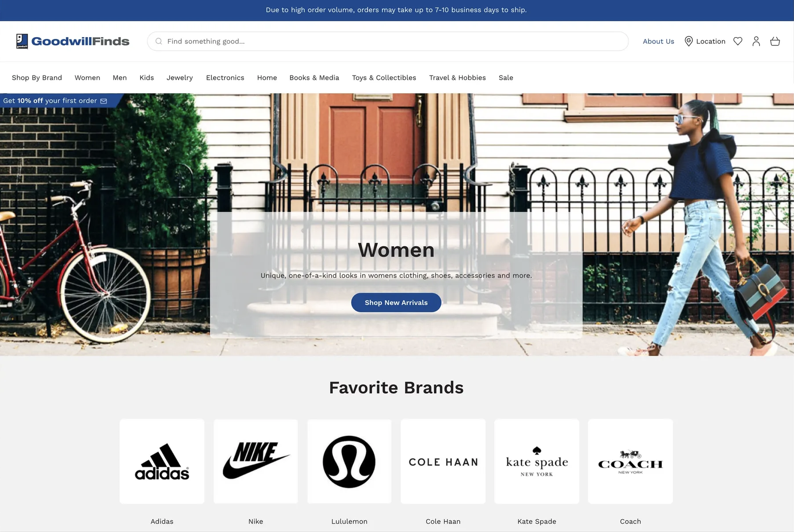Open the Coach brand tile
794x532 pixels.
630,461
